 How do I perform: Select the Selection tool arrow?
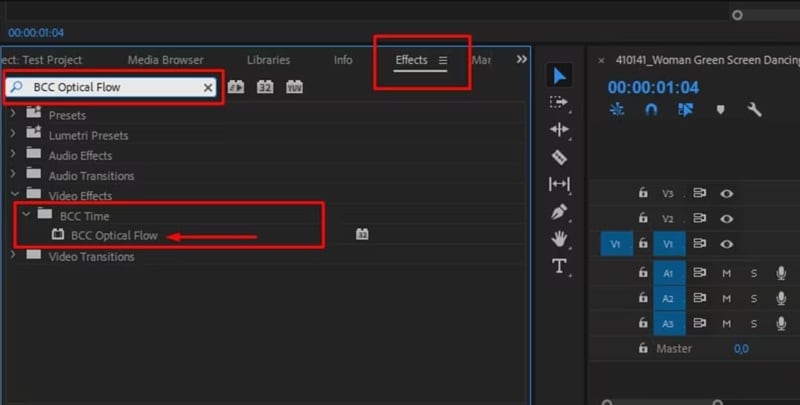coord(559,76)
